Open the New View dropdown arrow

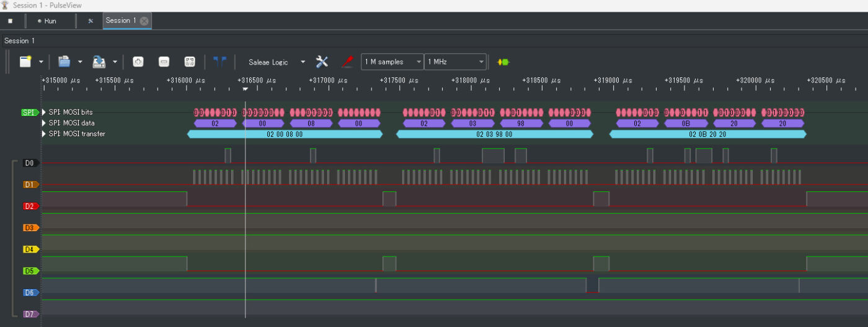click(x=41, y=62)
